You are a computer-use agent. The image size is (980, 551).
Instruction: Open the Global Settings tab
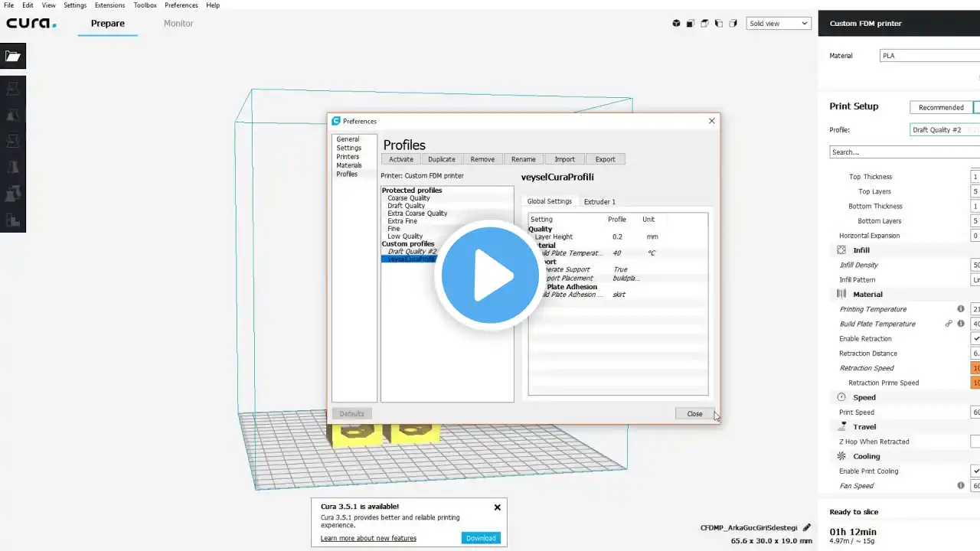click(550, 201)
